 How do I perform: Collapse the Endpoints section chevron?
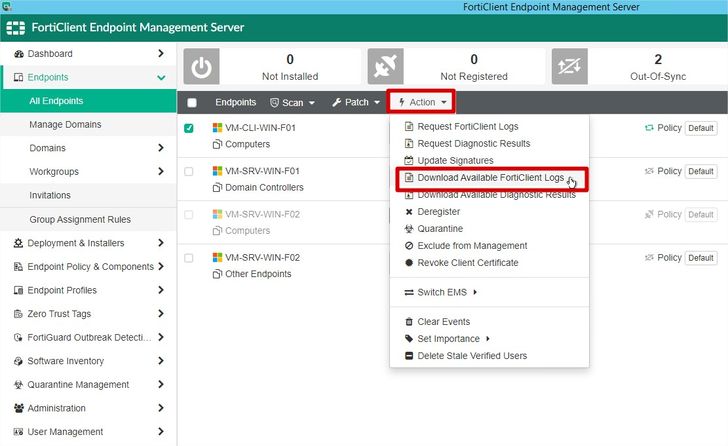point(161,78)
